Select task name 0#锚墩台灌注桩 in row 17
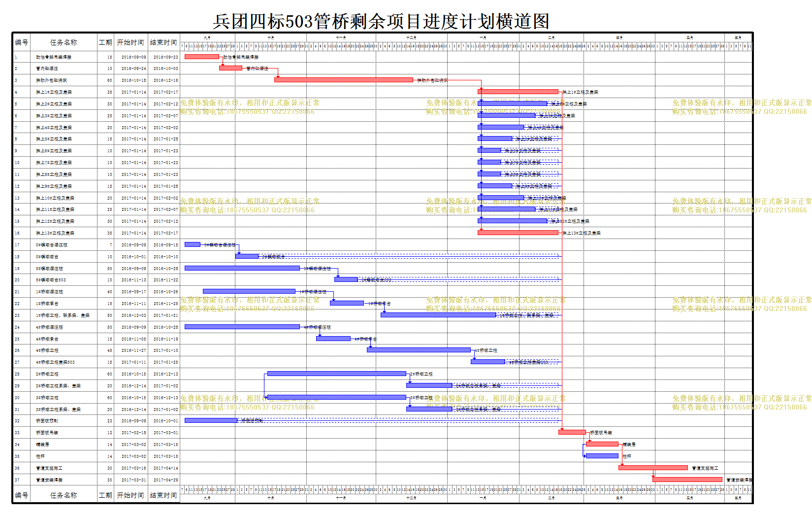The height and width of the screenshot is (515, 812). pos(52,245)
